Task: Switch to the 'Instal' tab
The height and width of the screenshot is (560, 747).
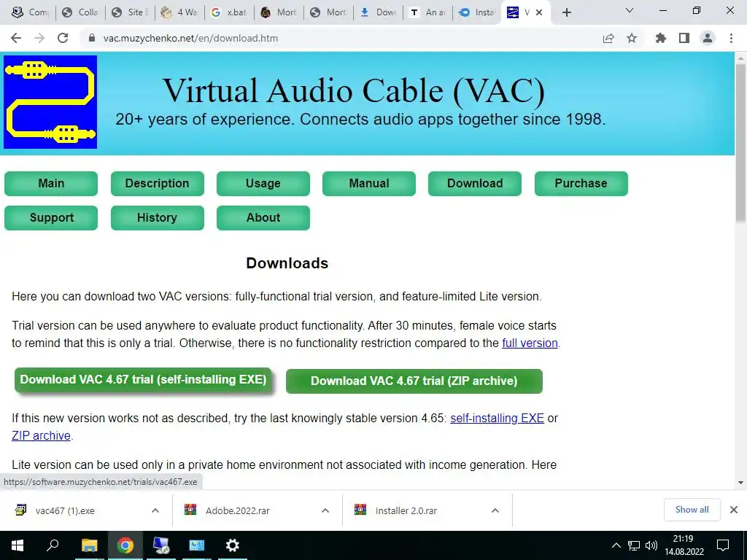Action: (x=477, y=12)
